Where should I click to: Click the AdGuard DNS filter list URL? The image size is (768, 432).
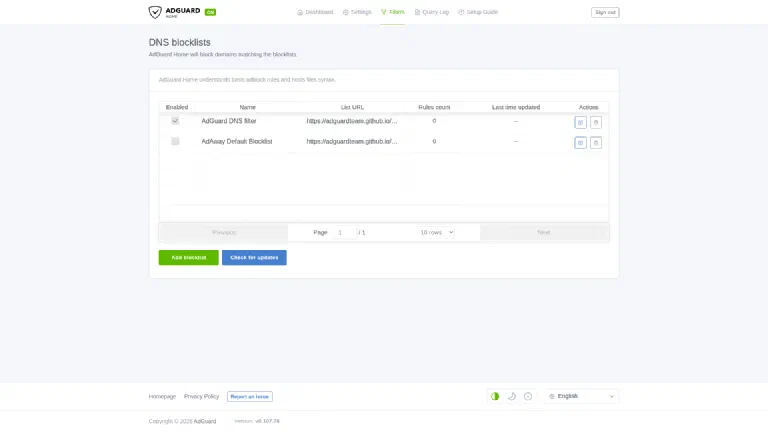click(352, 121)
